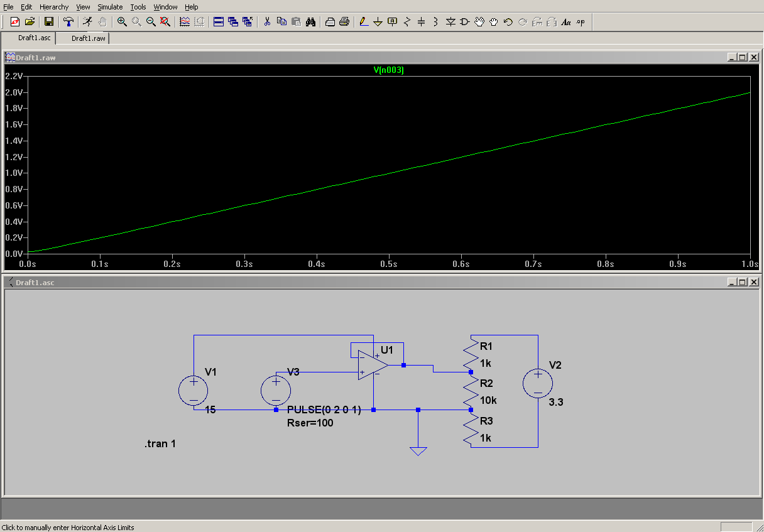764x532 pixels.
Task: Click the Run simulation icon
Action: click(87, 22)
